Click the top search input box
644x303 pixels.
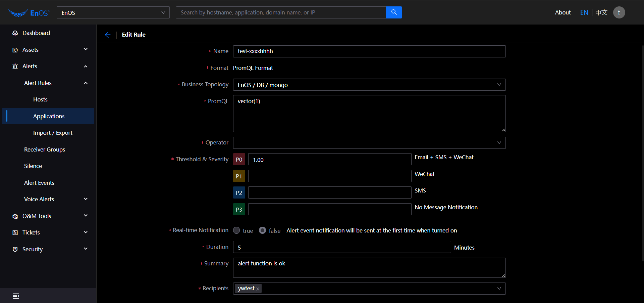coord(281,12)
